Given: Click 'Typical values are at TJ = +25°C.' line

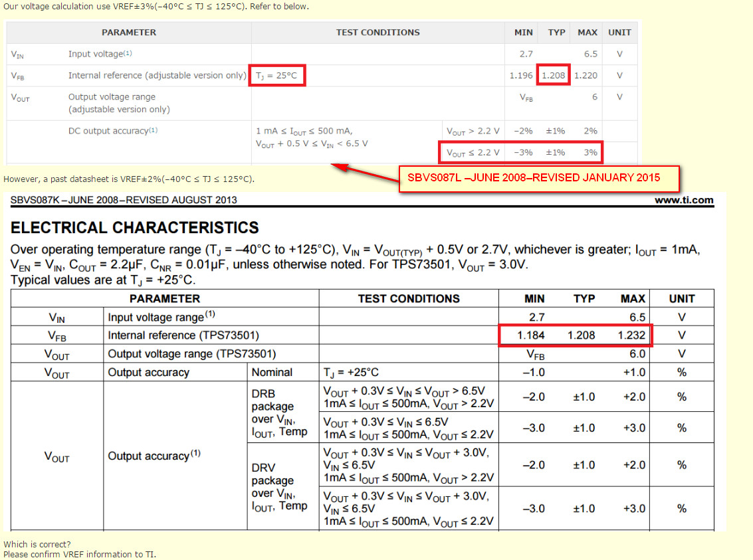Looking at the screenshot, I should click(103, 280).
